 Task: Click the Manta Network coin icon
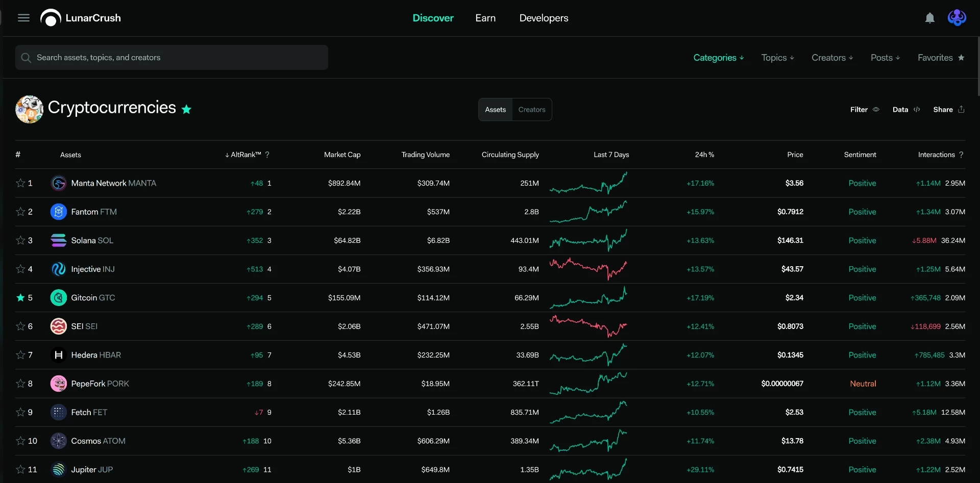click(59, 183)
